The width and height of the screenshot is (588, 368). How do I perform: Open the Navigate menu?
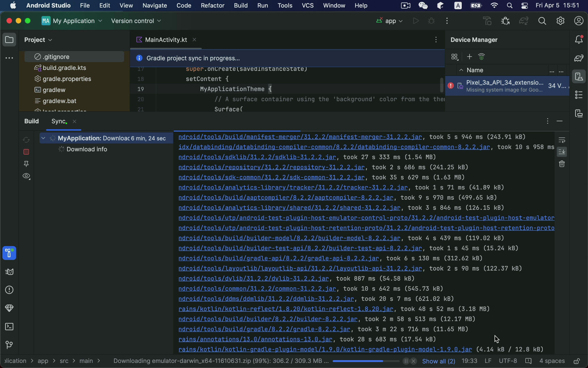point(154,5)
